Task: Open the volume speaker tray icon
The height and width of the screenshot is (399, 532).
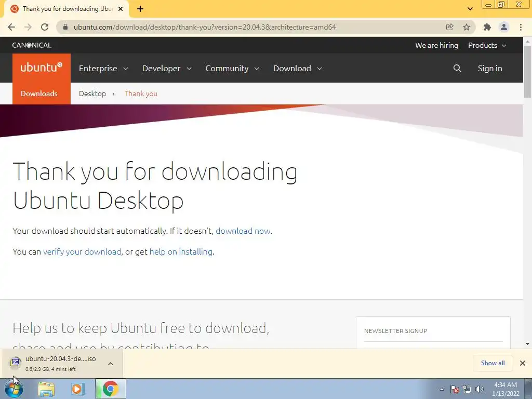Action: [480, 389]
